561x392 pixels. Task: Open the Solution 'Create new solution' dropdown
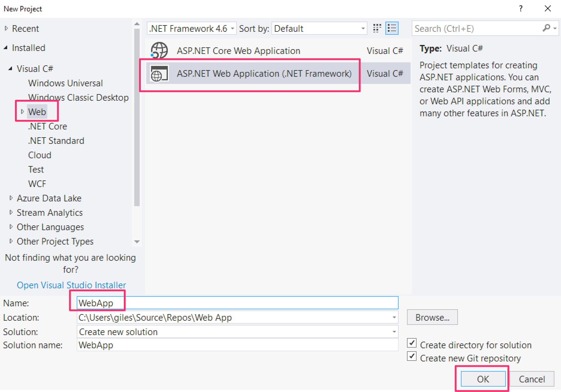237,332
